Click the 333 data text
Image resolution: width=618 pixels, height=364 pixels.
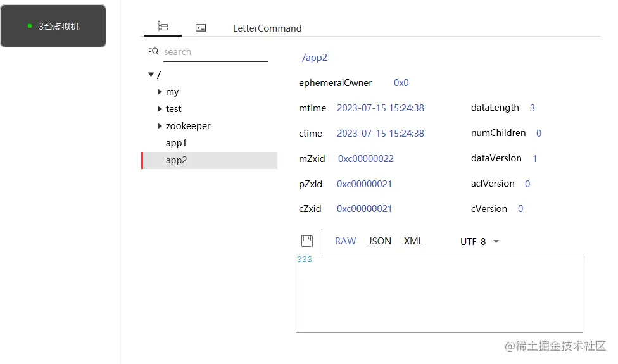click(x=305, y=259)
